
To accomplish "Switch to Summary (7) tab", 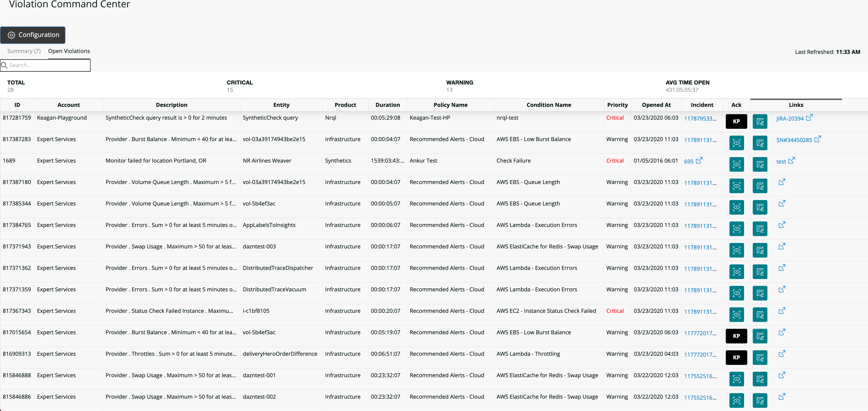I will tap(24, 51).
